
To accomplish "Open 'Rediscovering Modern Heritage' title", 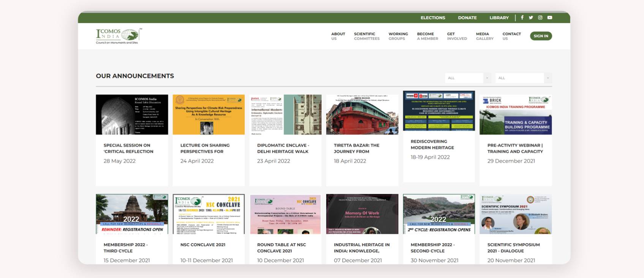I will coord(432,144).
